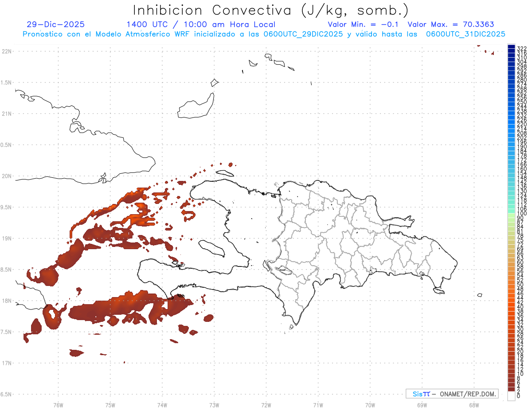Click the pale green 100 cell of the color scale

(x=511, y=215)
